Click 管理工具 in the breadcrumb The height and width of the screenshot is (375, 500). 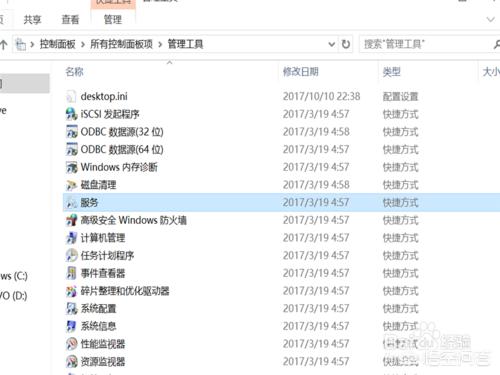tap(185, 44)
